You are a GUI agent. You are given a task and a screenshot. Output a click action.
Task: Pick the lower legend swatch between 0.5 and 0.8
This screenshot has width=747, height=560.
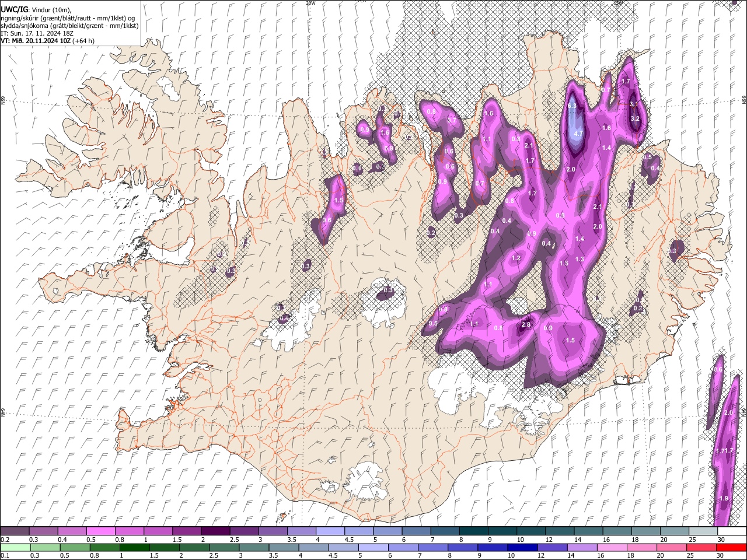click(x=75, y=547)
